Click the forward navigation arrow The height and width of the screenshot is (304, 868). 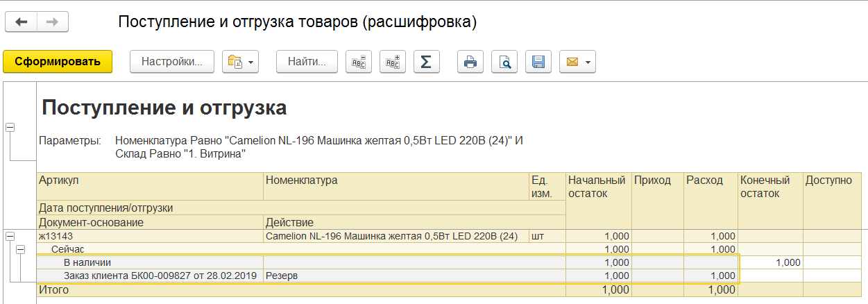pos(51,22)
